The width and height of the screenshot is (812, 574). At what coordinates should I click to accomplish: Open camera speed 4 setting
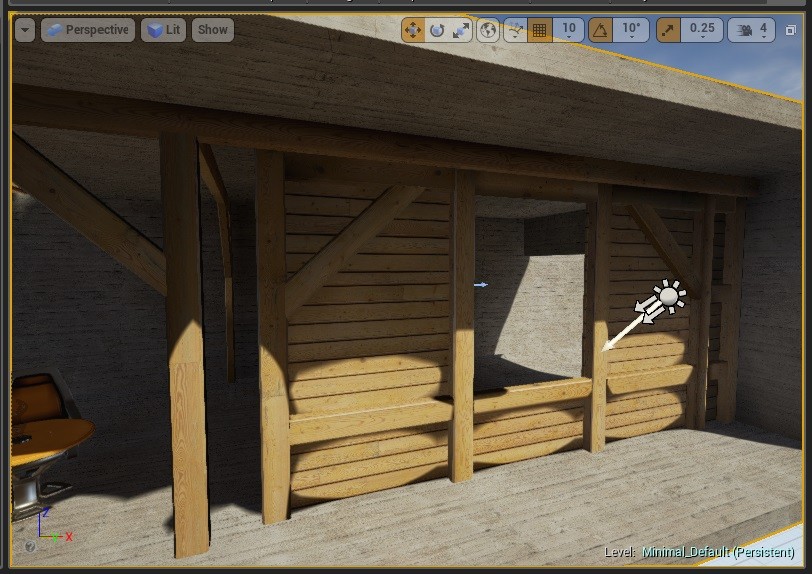pos(751,30)
